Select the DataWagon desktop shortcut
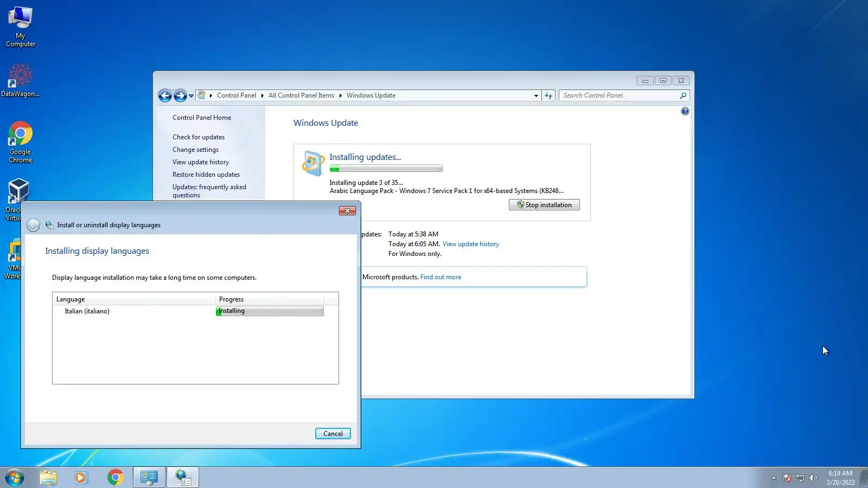 click(20, 80)
